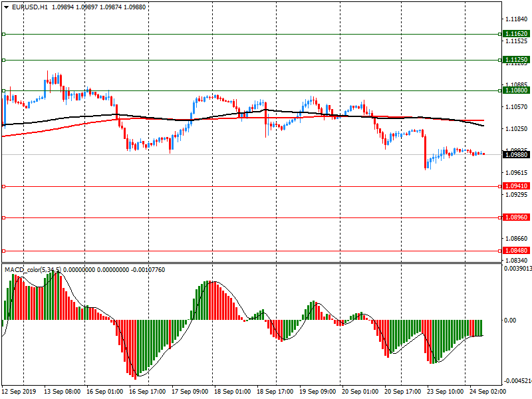532x399 pixels.
Task: Click the 1.11840 price scale value
Action: (517, 19)
